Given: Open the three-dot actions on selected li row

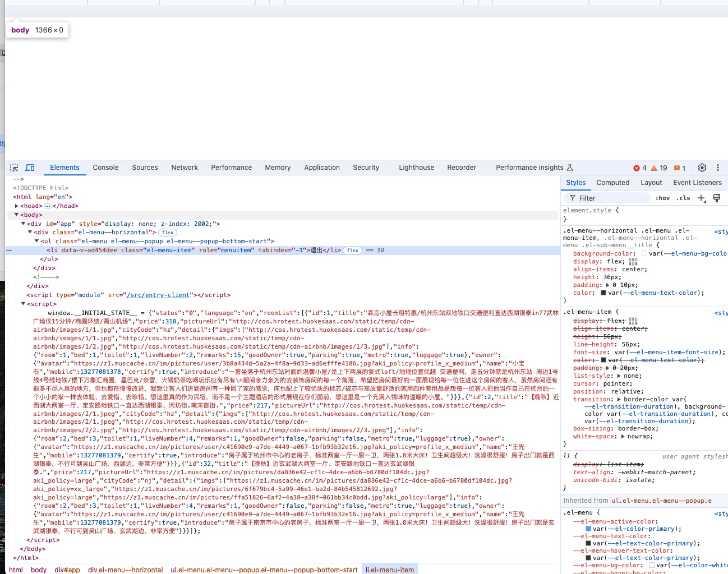Looking at the screenshot, I should (9, 251).
